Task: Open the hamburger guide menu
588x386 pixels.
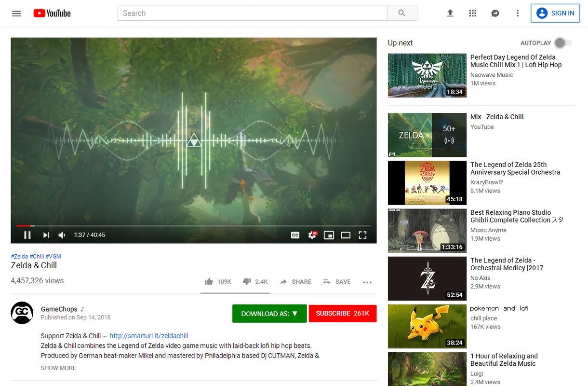Action: pyautogui.click(x=16, y=14)
